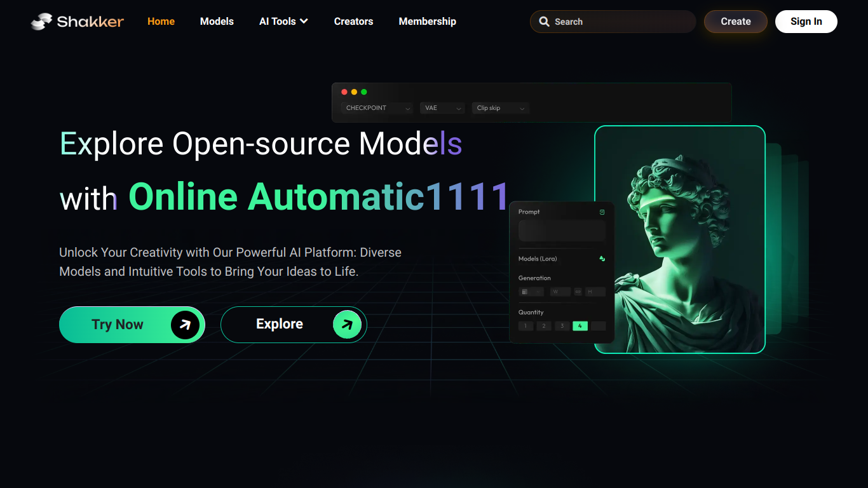868x488 pixels.
Task: Click the Create button
Action: click(736, 22)
